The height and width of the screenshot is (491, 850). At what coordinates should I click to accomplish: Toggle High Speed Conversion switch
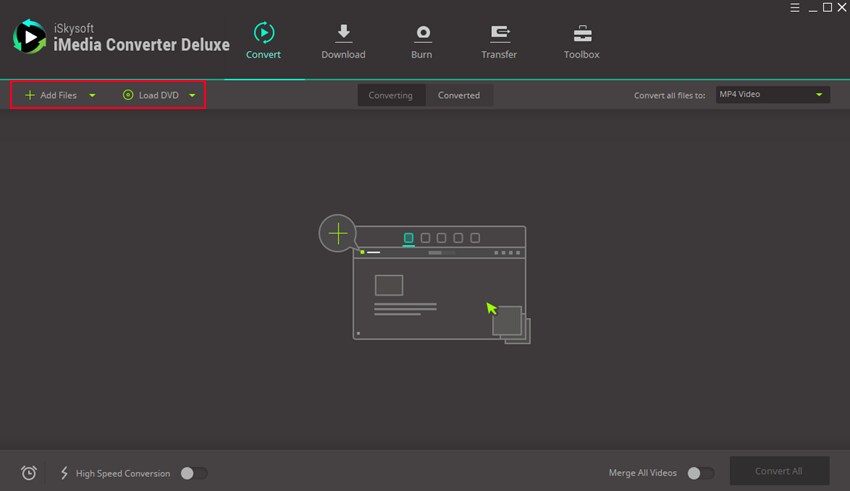[194, 473]
